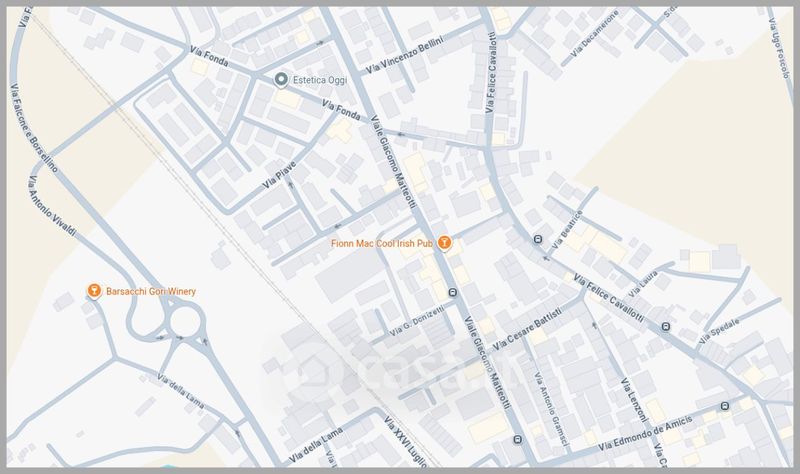Click the bus stop icon next to Via Spedale
Image resolution: width=800 pixels, height=474 pixels.
665,327
